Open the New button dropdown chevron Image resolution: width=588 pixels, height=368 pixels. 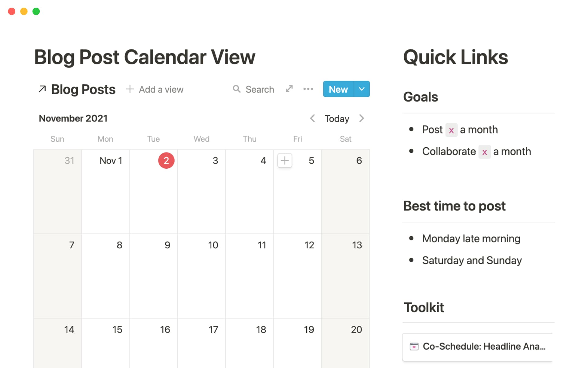(362, 89)
